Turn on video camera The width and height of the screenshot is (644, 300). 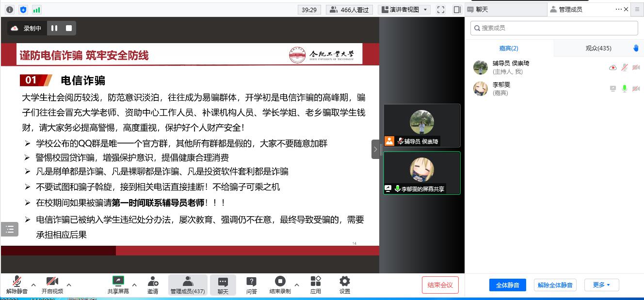52,285
